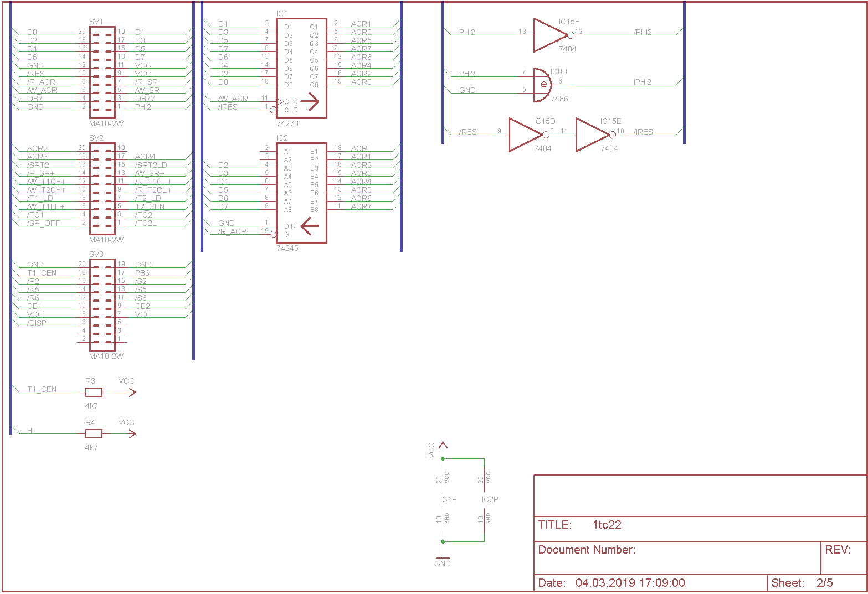Click the title text 1tc22
Viewport: 868px width, 594px height.
pyautogui.click(x=607, y=525)
